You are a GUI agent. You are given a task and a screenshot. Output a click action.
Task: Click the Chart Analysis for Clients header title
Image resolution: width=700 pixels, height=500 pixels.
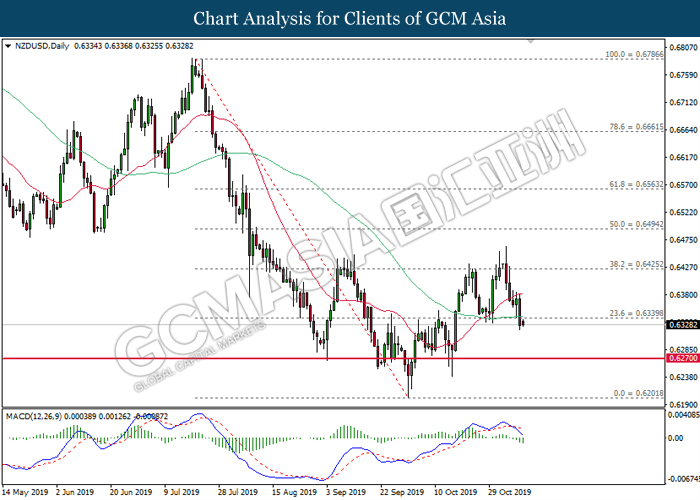click(350, 18)
